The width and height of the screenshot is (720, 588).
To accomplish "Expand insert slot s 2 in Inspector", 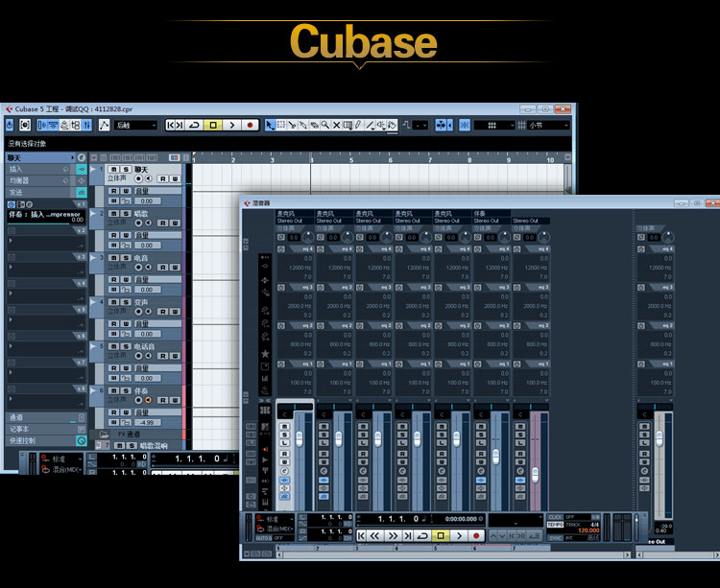I will (x=11, y=241).
